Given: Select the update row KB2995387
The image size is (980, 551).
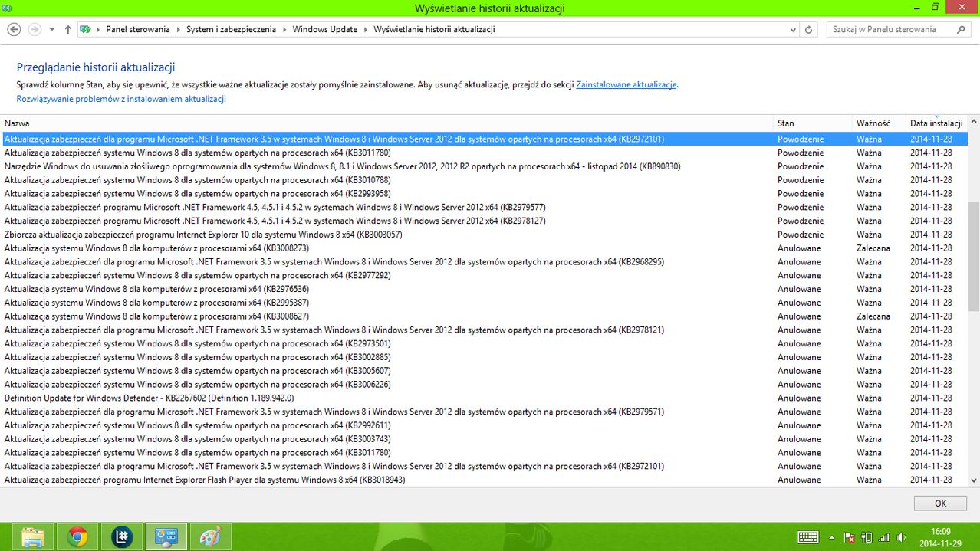Looking at the screenshot, I should point(484,303).
